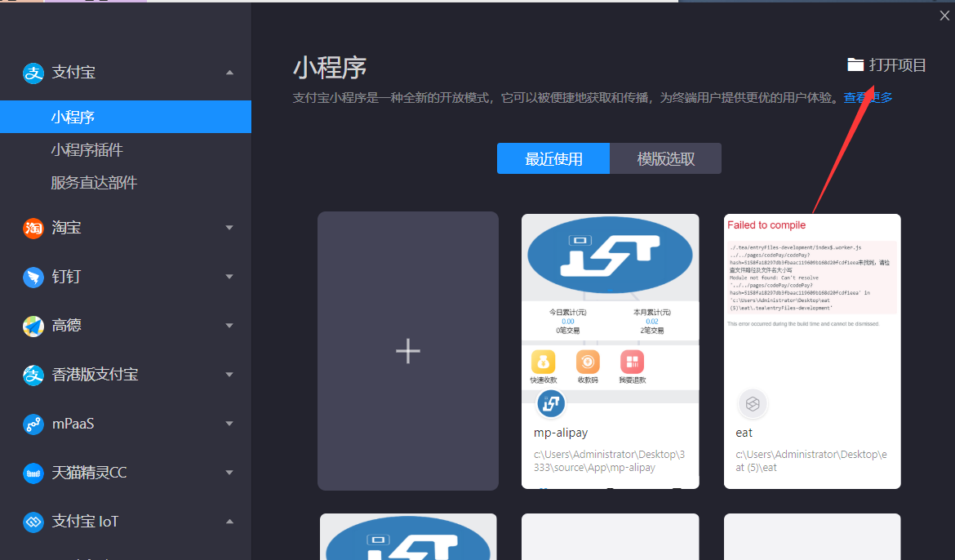Screen dimensions: 955x560
Task: Expand the 淘宝 section arrow
Action: coord(229,228)
